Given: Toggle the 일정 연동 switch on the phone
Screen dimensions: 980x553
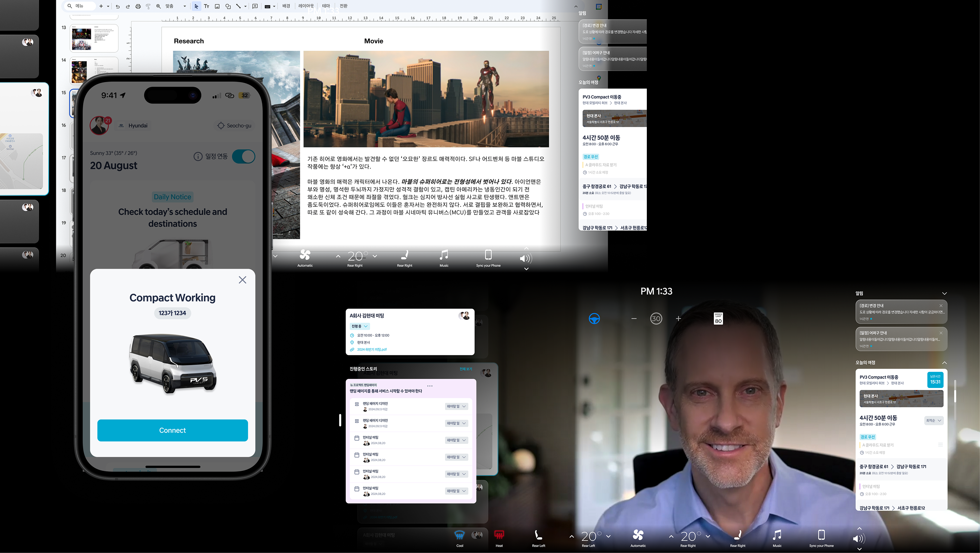Looking at the screenshot, I should pyautogui.click(x=244, y=156).
